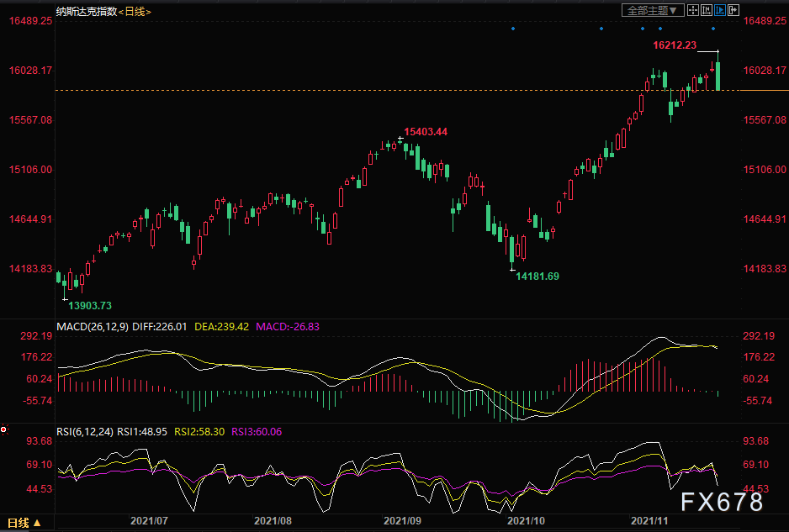Click the 2021/11 date label
789x532 pixels.
(649, 521)
